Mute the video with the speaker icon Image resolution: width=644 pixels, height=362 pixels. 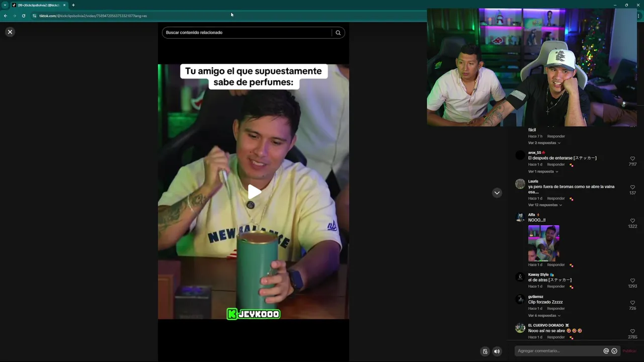[497, 351]
